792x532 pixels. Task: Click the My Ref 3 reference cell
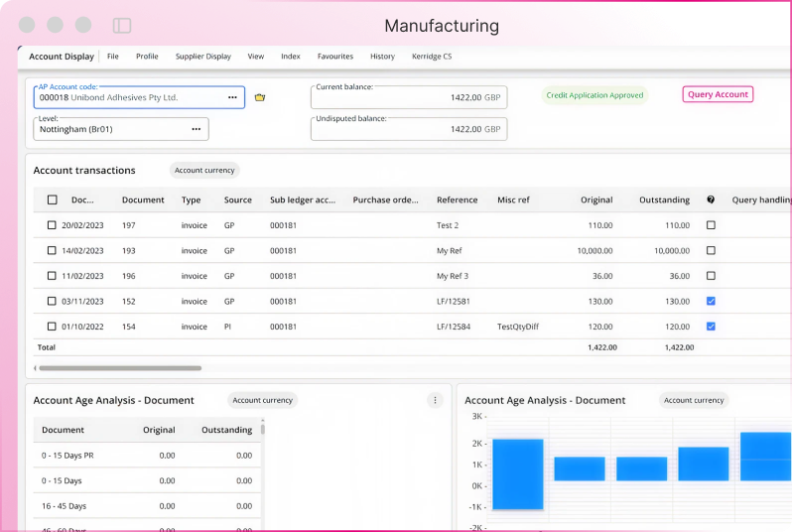pyautogui.click(x=452, y=276)
